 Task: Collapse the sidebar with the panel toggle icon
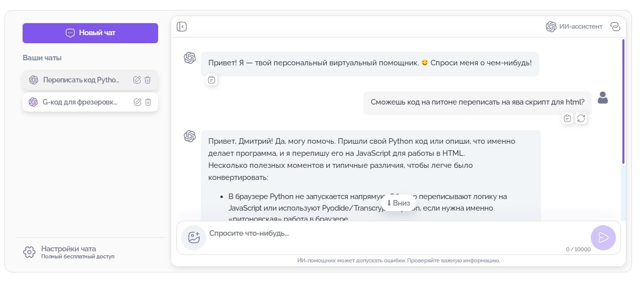[182, 27]
